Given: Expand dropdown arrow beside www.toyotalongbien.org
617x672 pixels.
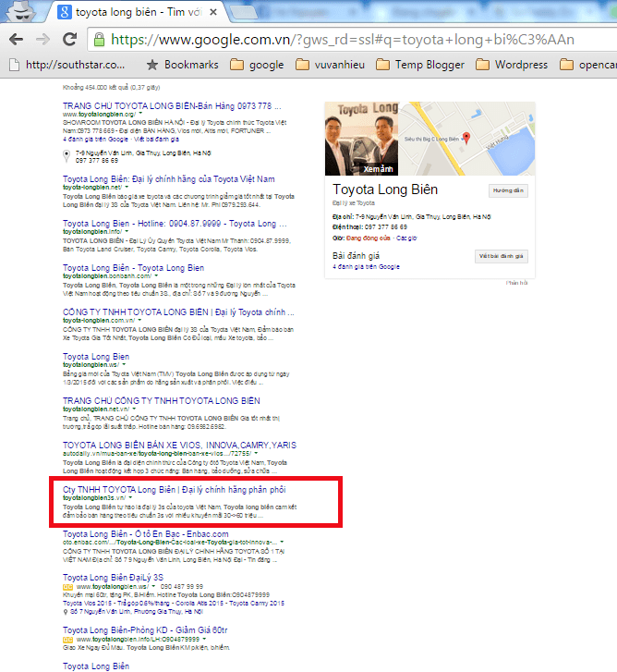Looking at the screenshot, I should 140,114.
